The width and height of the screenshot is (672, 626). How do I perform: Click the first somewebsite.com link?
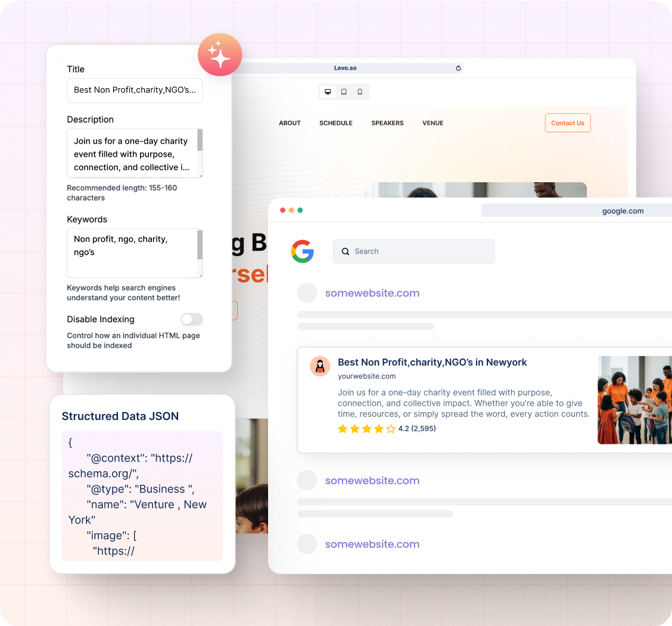(x=372, y=293)
